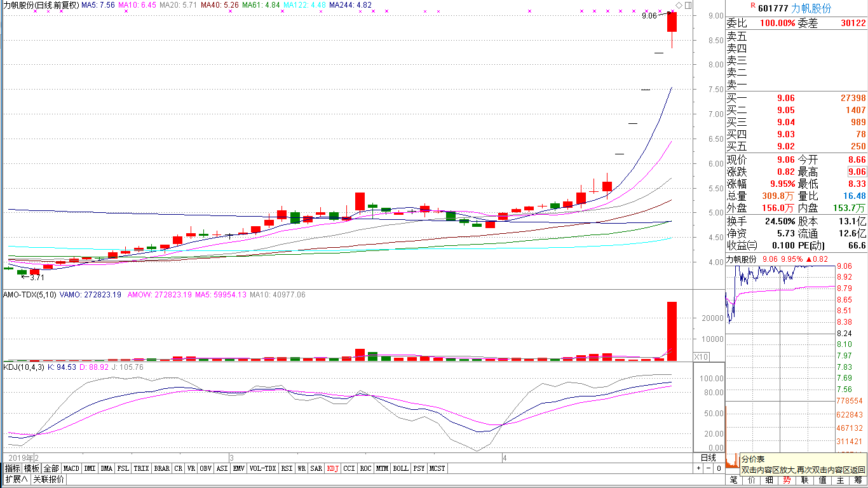This screenshot has width=868, height=488.
Task: Switch indicator to RSI
Action: pos(287,468)
